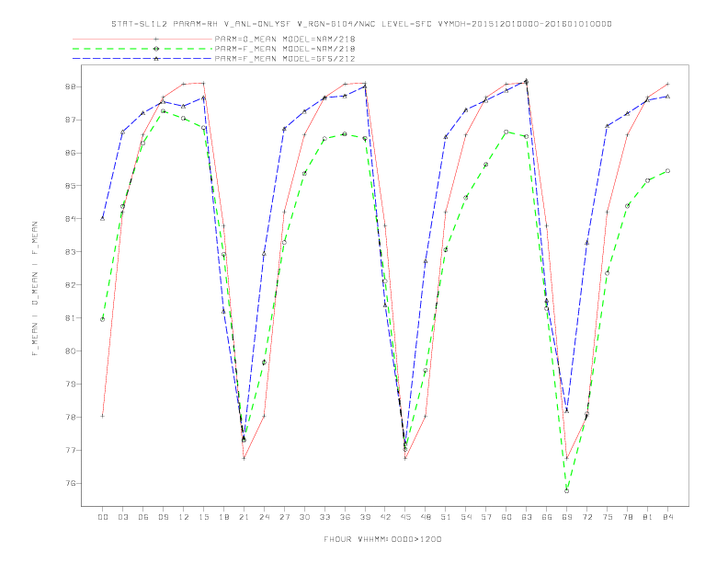Click the x-axis forecast hour label 60
Image resolution: width=728 pixels, height=563 pixels.
pyautogui.click(x=506, y=517)
